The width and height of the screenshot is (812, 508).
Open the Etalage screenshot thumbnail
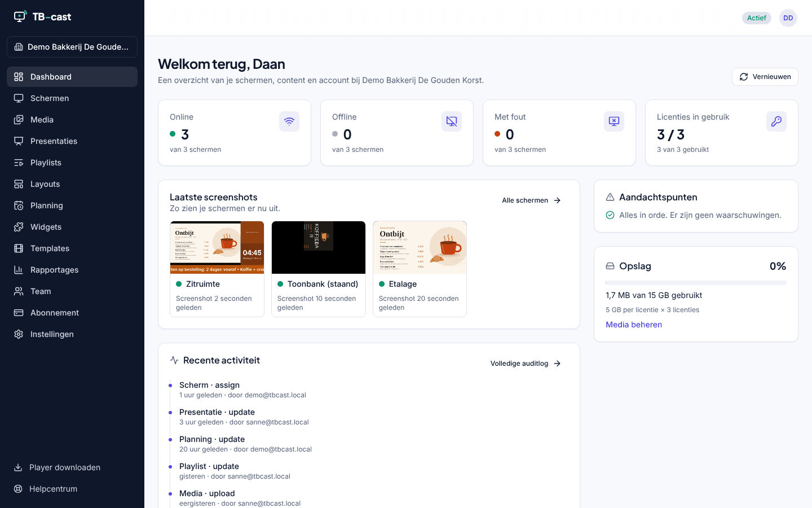click(420, 247)
